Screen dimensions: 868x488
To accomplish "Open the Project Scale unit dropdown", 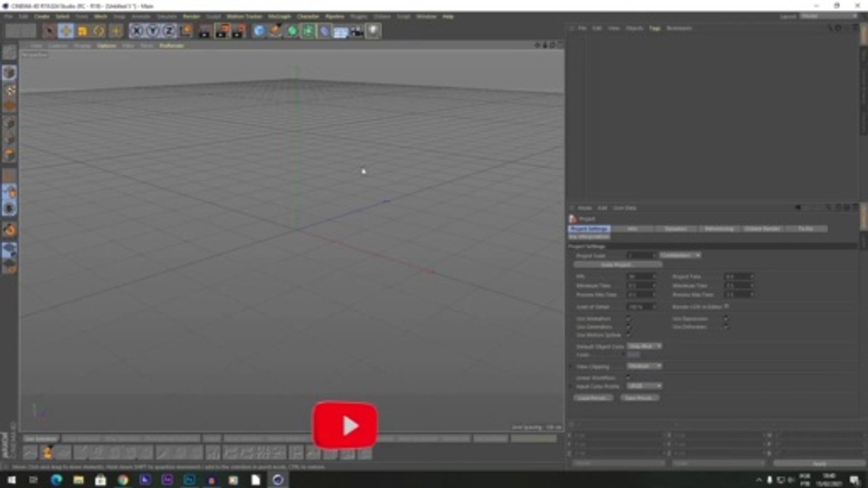I will 680,255.
